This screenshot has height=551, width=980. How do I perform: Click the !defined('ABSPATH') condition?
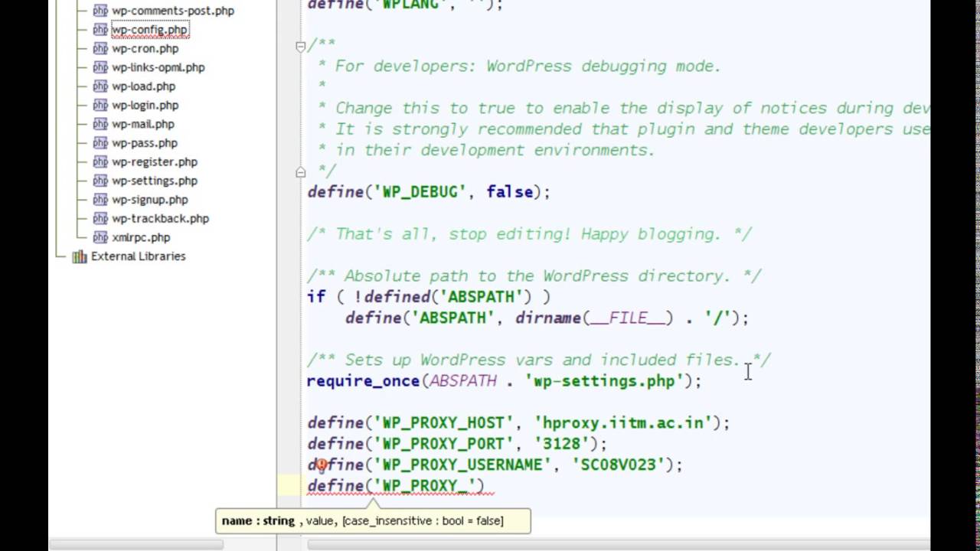point(443,297)
